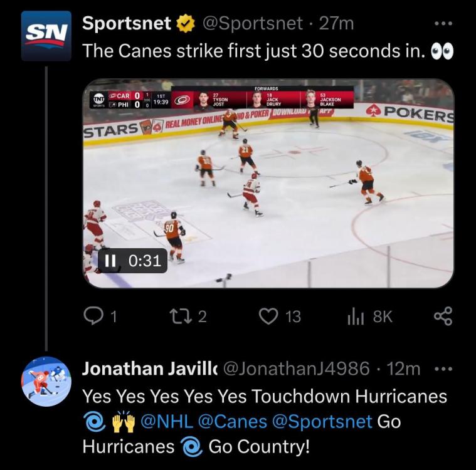Pause the hockey video
The height and width of the screenshot is (470, 476).
click(111, 261)
